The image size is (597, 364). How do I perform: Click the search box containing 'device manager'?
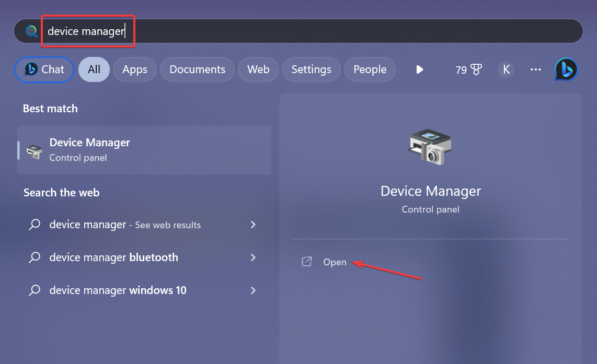click(x=298, y=31)
